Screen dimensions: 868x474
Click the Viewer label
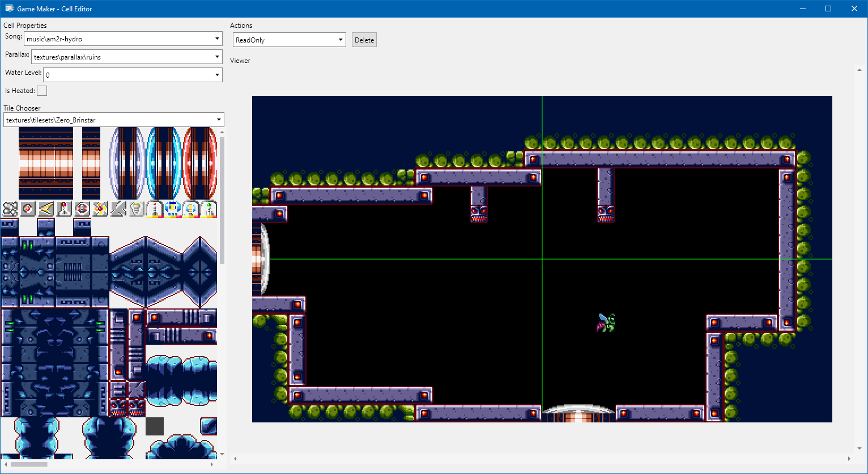(240, 60)
